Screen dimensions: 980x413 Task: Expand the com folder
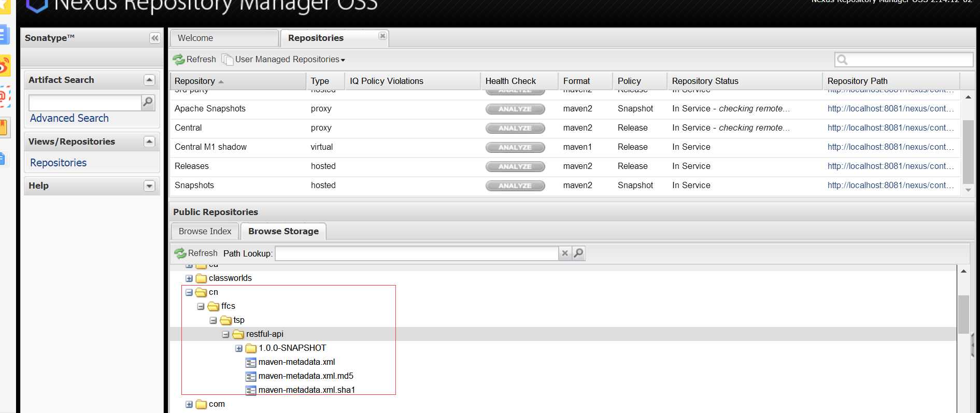click(x=189, y=404)
